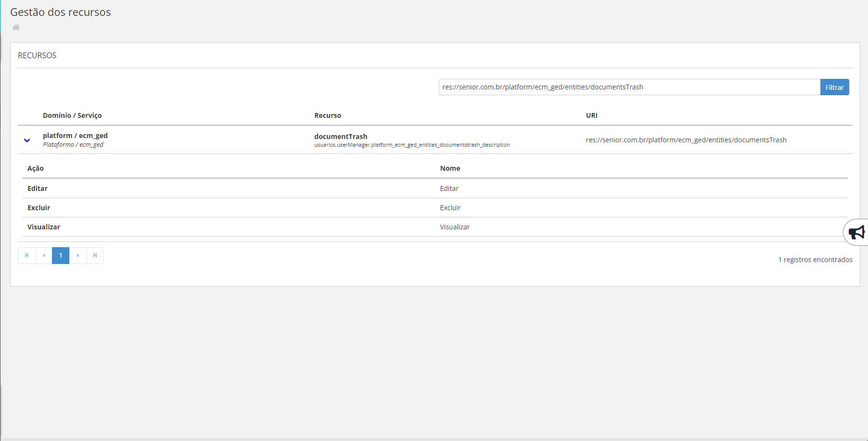
Task: Go to the next results page
Action: coord(78,255)
